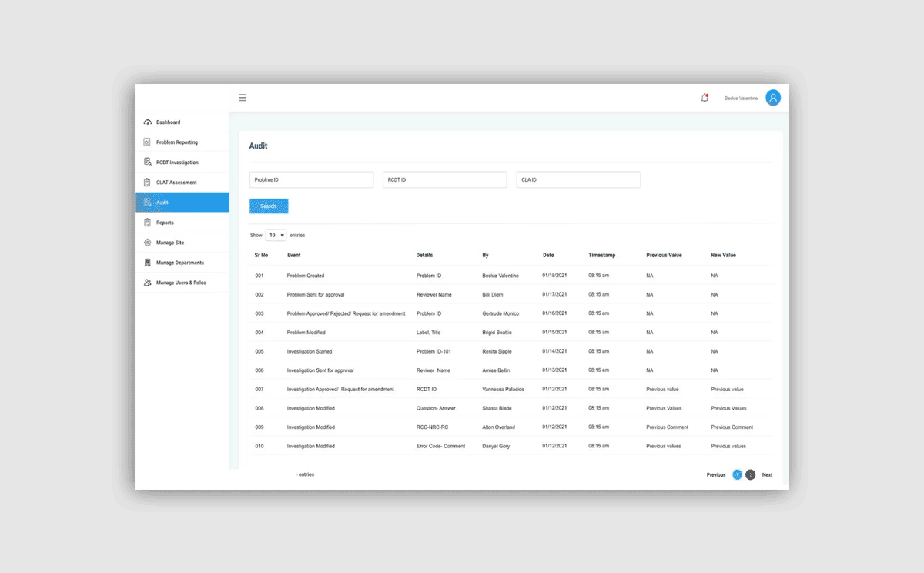This screenshot has height=573, width=924.
Task: Sort by Date column header
Action: coord(548,255)
